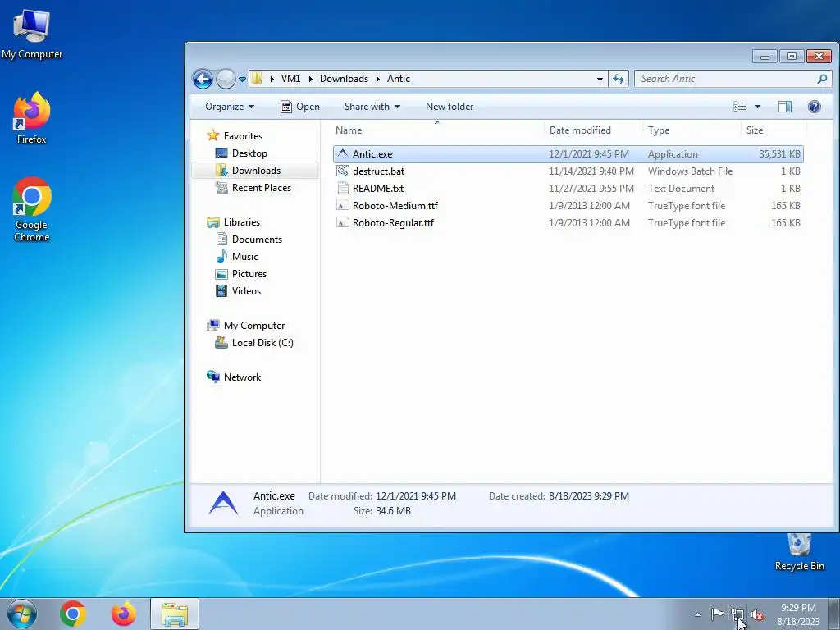
Task: Open the Music library
Action: (x=244, y=257)
